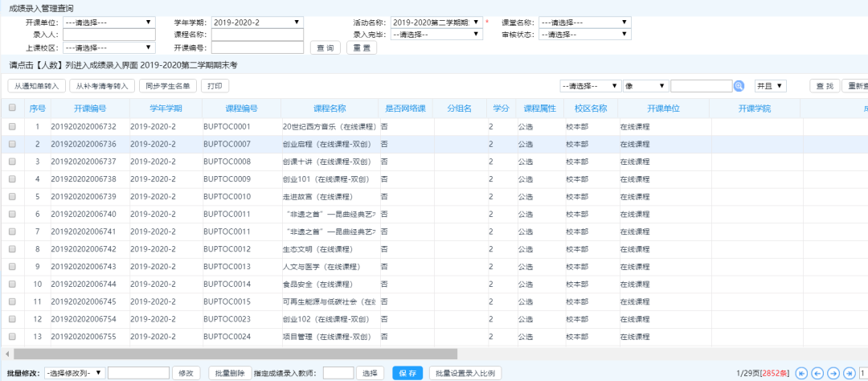Image resolution: width=868 pixels, height=381 pixels.
Task: Open the 学年学期 dropdown showing 2019-2020-2
Action: (257, 23)
